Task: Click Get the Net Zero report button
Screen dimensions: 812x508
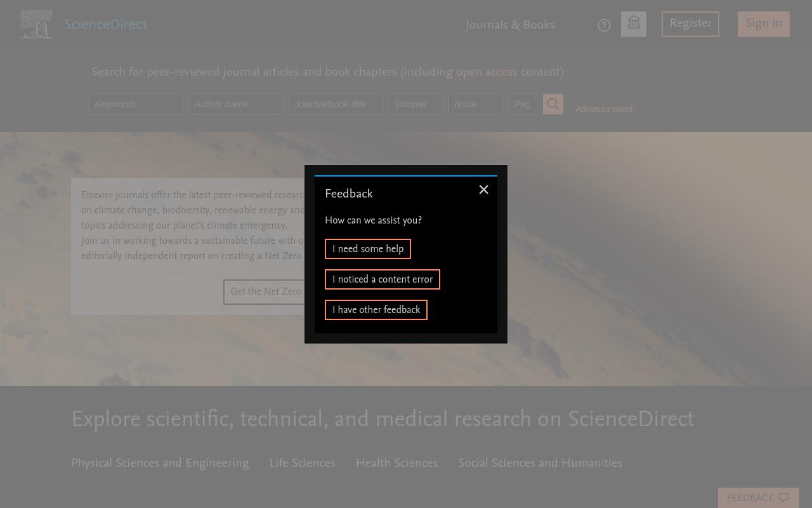Action: coord(264,291)
